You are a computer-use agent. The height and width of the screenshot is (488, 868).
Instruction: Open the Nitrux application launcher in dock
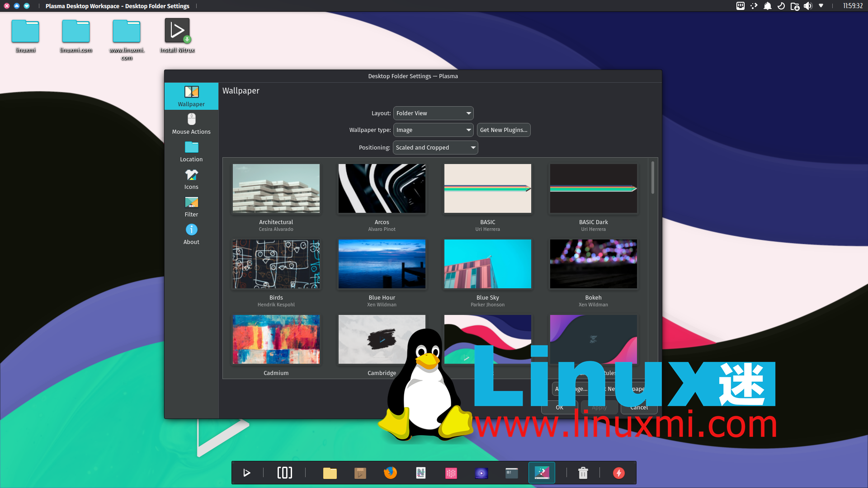point(246,473)
